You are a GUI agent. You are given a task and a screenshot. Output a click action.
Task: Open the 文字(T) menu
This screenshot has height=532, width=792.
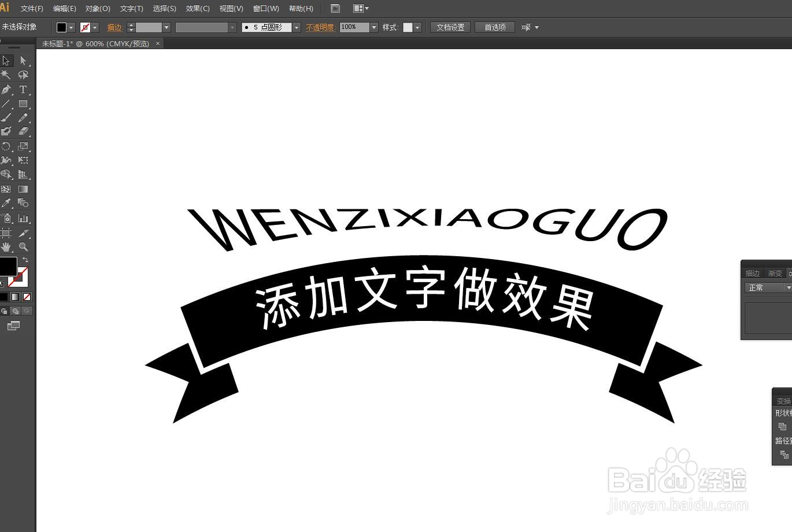[131, 9]
